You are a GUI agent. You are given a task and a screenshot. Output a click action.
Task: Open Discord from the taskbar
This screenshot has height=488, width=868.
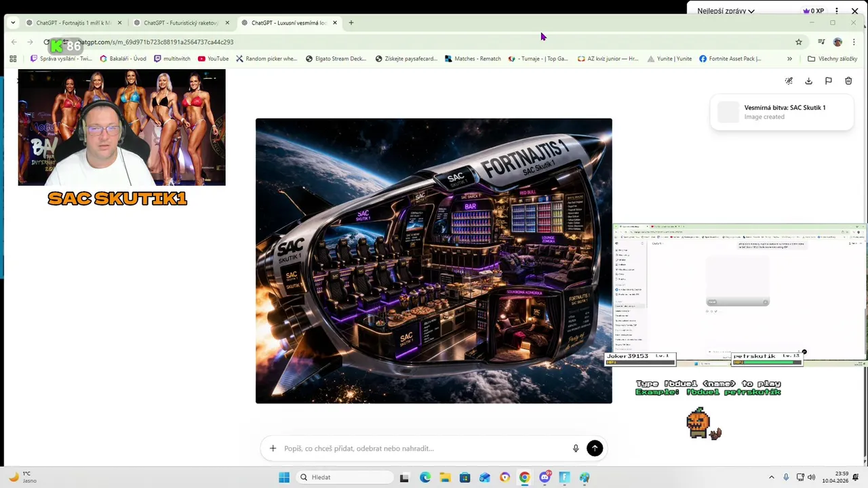tap(545, 477)
